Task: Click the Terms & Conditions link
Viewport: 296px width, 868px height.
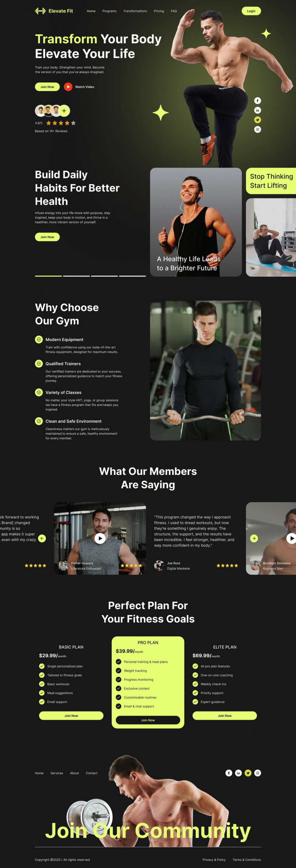Action: (246, 860)
